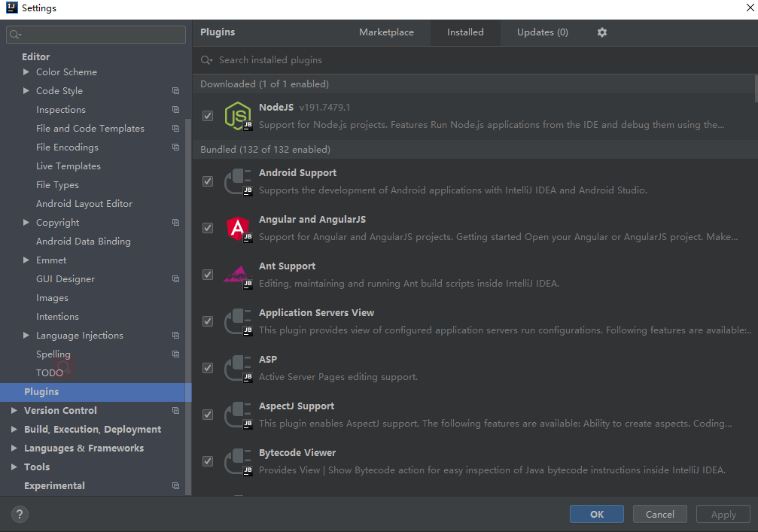Click the Bytecode Viewer plugin icon
This screenshot has height=532, width=758.
239,462
